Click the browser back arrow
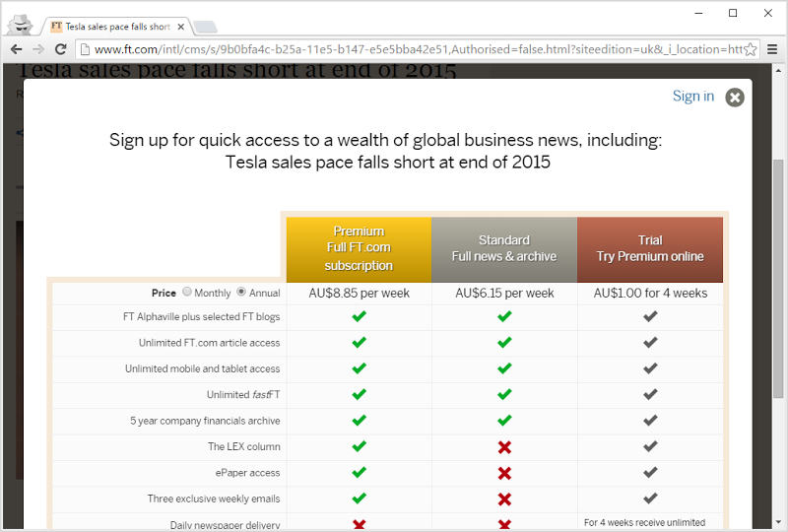The height and width of the screenshot is (532, 788). click(17, 49)
